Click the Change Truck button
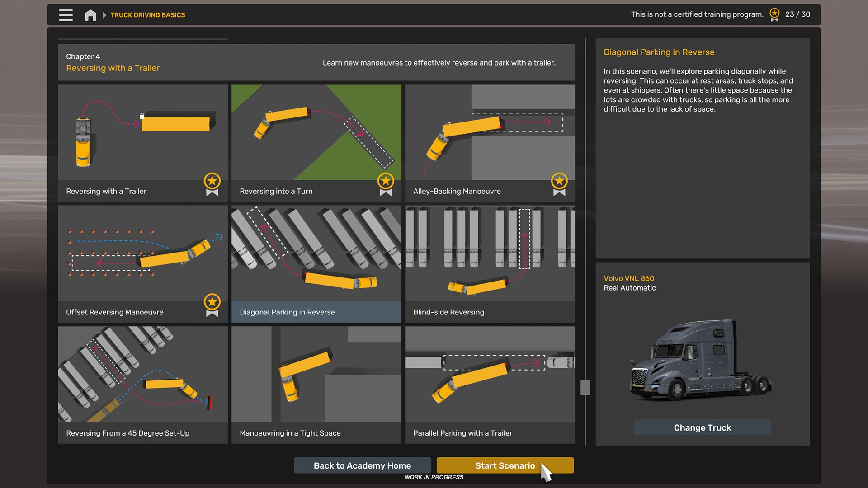The width and height of the screenshot is (868, 488). click(x=703, y=427)
